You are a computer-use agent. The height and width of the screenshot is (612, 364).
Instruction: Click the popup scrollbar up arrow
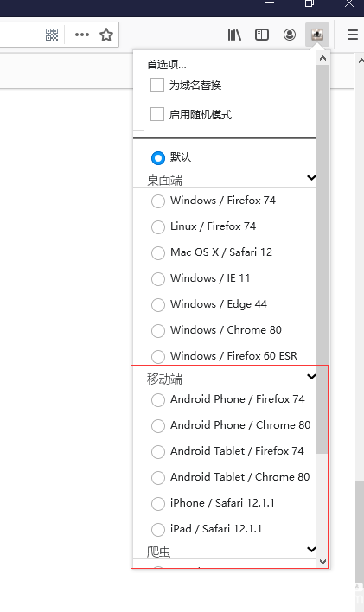[322, 58]
